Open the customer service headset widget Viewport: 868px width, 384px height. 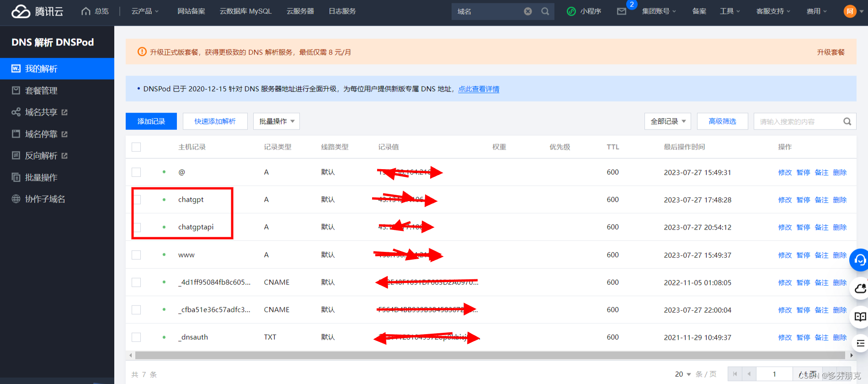point(859,260)
